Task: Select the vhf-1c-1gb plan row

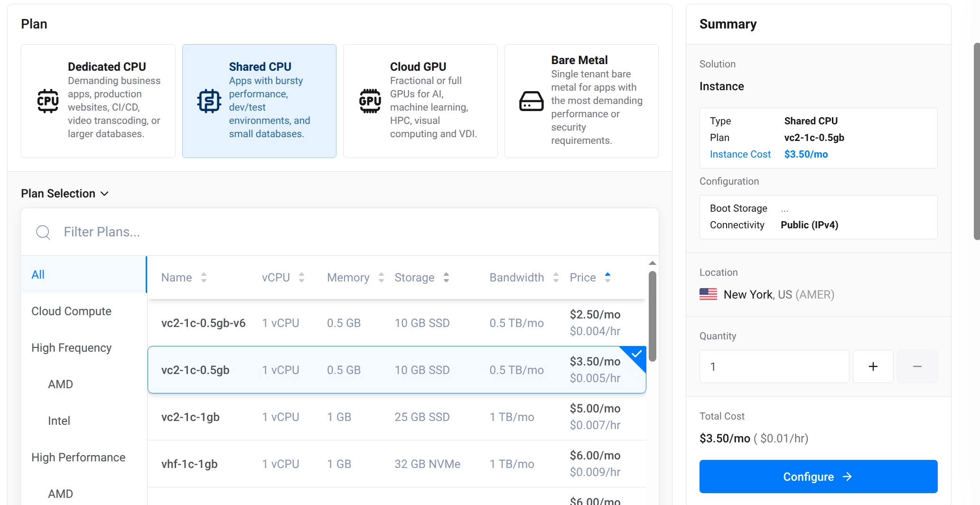Action: click(397, 464)
